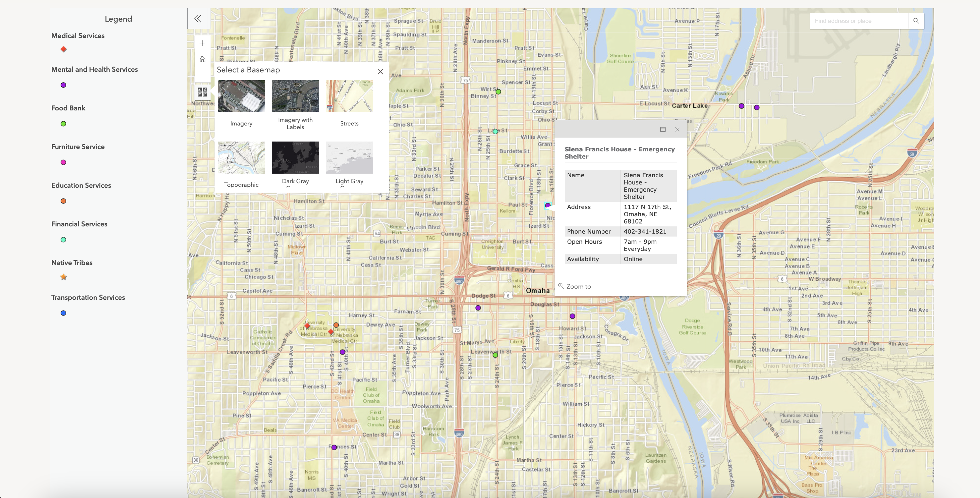Choose the Dark Gray basemap thumbnail
980x498 pixels.
(x=295, y=158)
